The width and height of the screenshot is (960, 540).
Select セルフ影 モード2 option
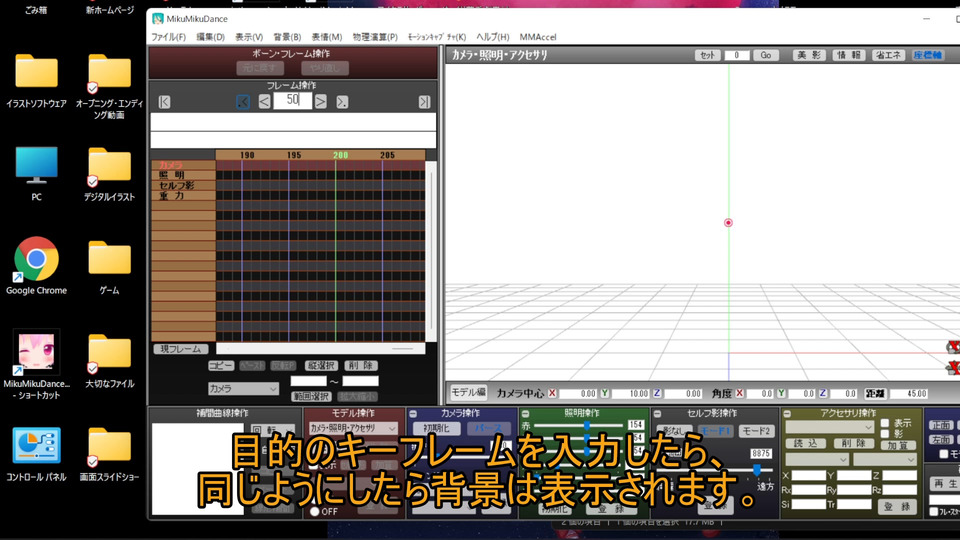(756, 431)
